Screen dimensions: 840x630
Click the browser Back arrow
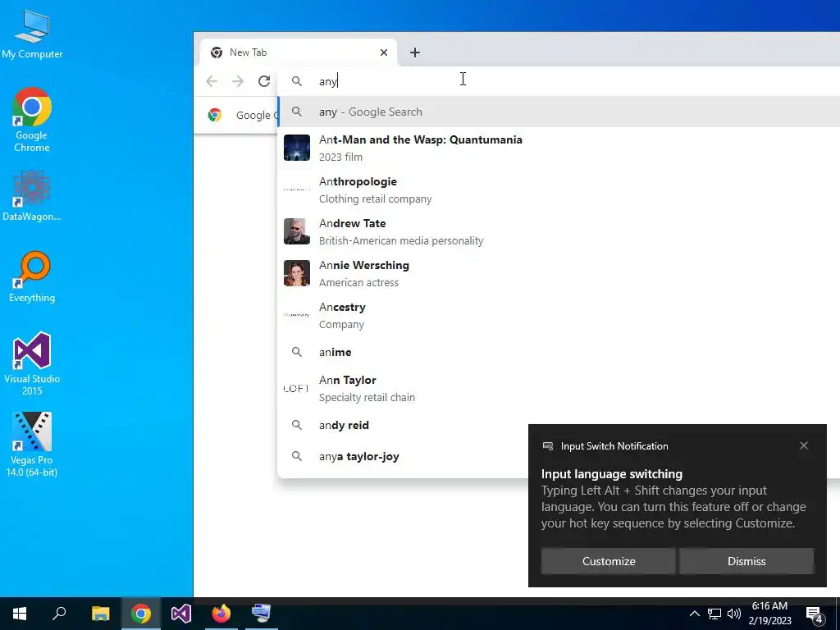212,81
